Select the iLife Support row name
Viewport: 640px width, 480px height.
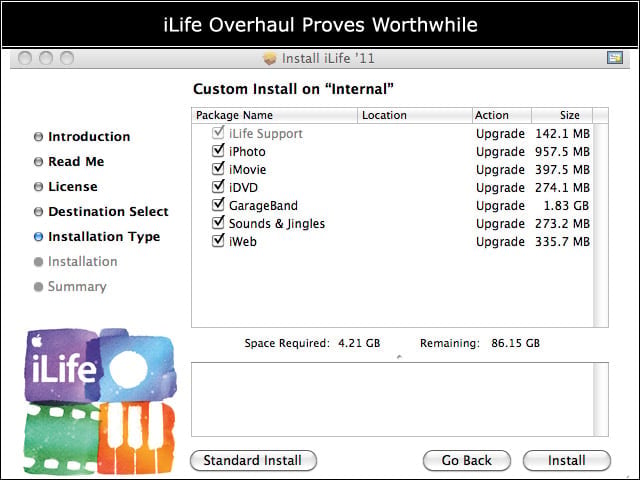pyautogui.click(x=266, y=134)
